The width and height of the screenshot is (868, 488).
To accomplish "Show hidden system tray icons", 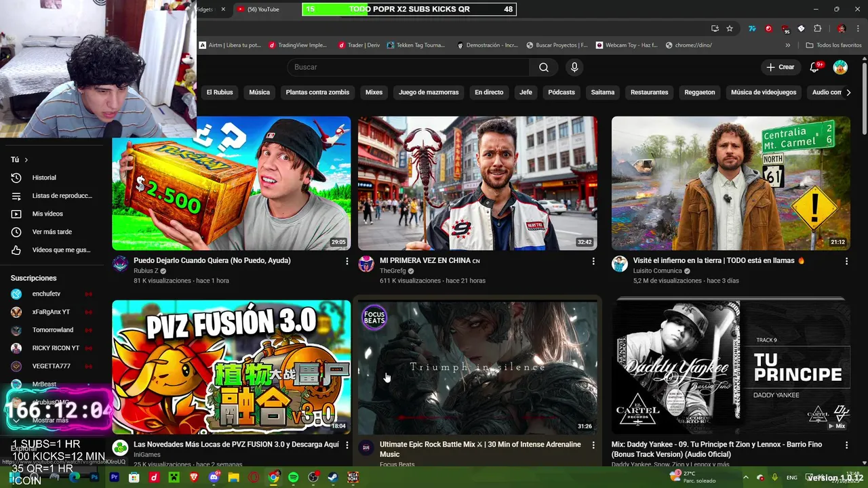I will pyautogui.click(x=745, y=478).
